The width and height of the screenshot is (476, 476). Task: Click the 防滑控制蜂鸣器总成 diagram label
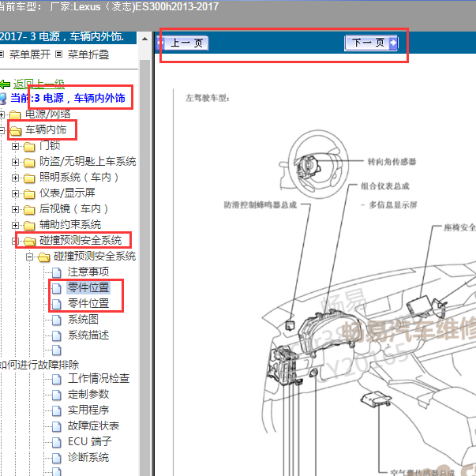pos(260,205)
